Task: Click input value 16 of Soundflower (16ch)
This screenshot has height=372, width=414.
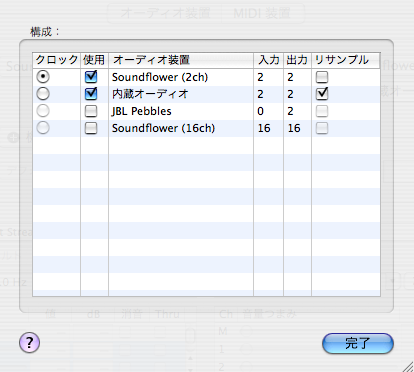Action: coord(264,128)
